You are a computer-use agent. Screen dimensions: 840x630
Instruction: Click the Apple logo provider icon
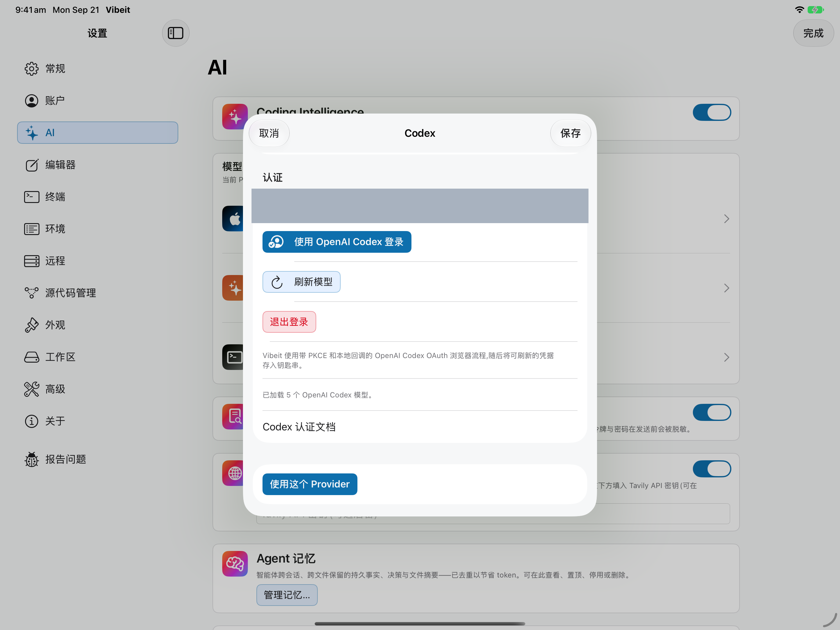coord(233,219)
